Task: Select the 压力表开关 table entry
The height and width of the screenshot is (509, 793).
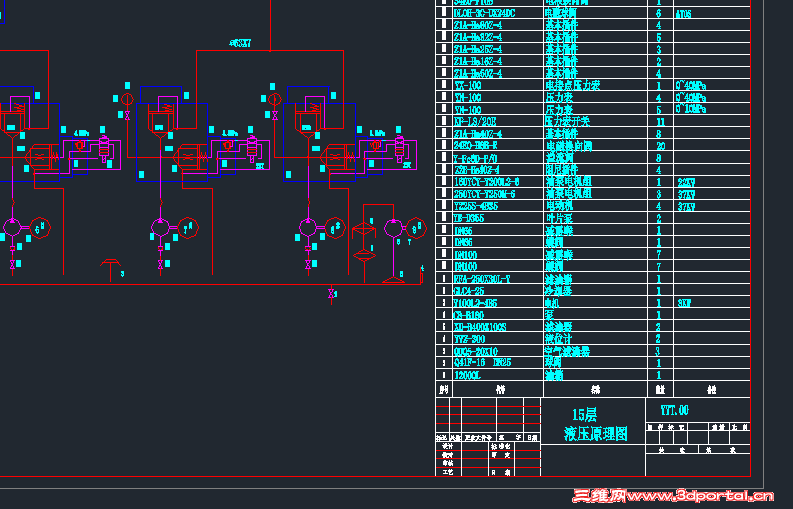Action: coord(567,121)
